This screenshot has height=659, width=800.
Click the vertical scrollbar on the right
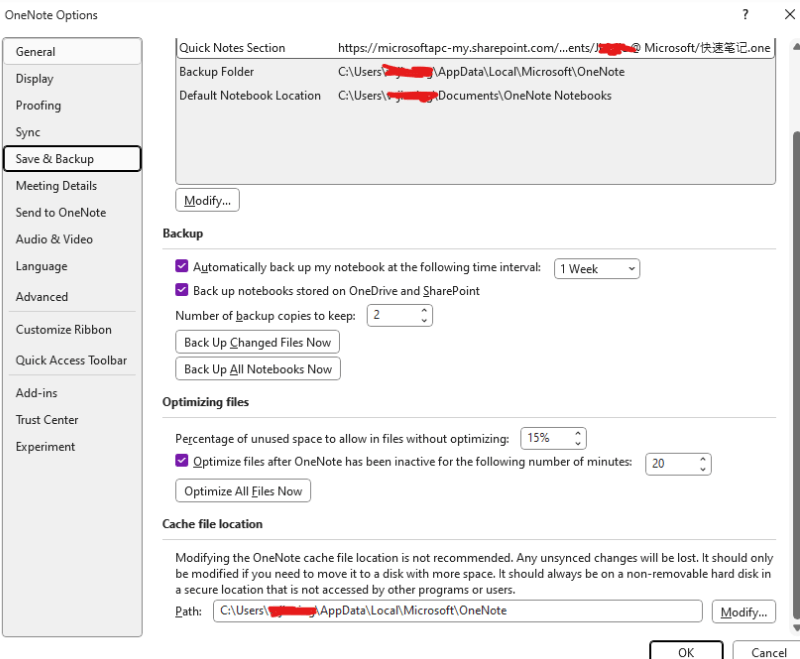point(792,300)
